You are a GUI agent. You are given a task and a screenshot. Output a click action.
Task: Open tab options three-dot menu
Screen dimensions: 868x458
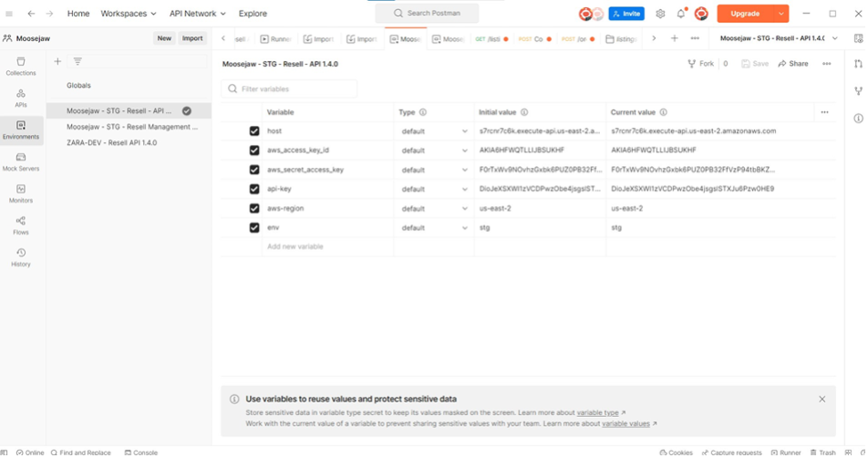[x=695, y=38]
